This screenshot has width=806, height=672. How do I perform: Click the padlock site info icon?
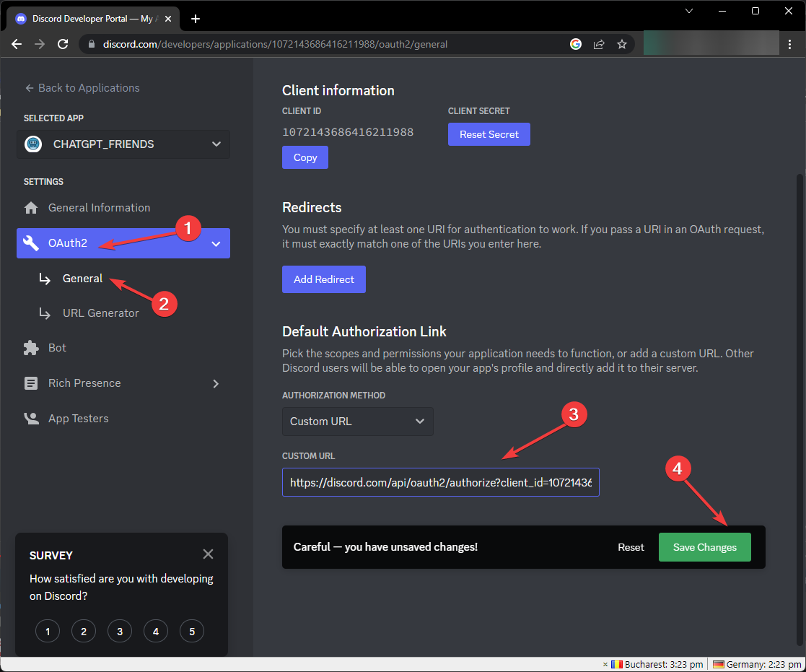pos(92,44)
